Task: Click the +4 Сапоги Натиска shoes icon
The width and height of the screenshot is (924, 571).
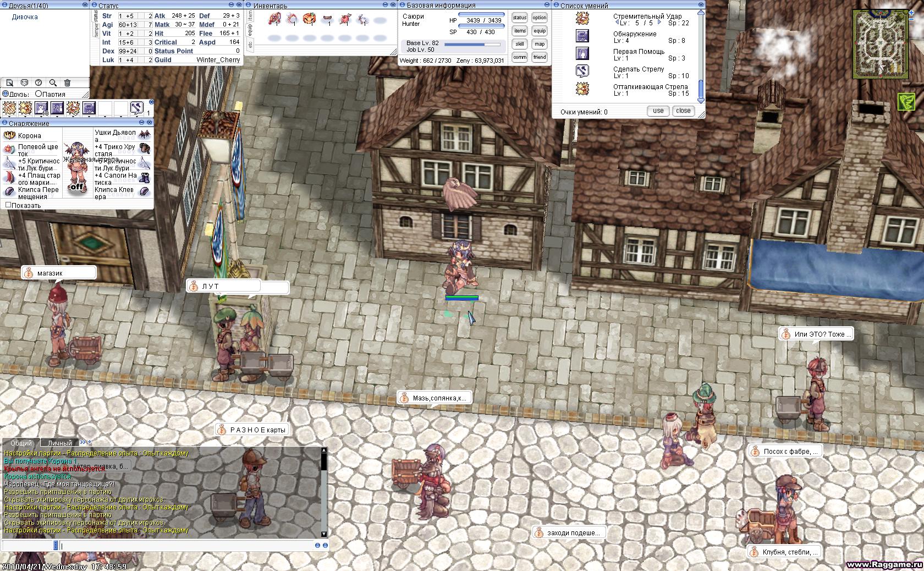Action: pos(144,178)
